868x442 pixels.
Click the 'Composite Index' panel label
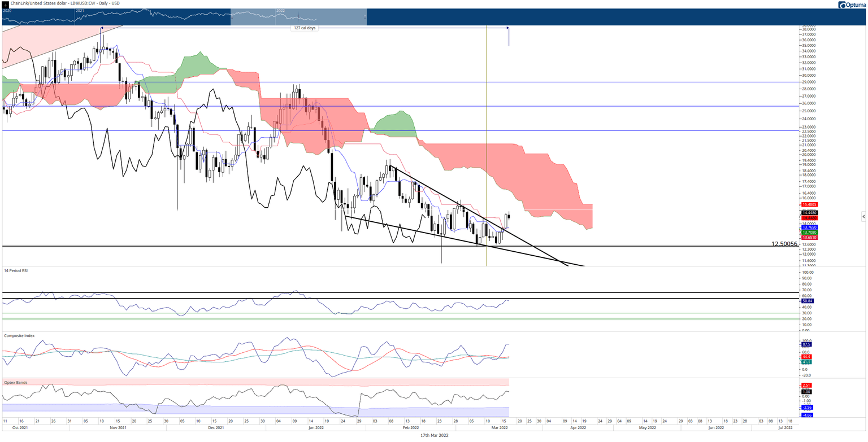click(19, 335)
